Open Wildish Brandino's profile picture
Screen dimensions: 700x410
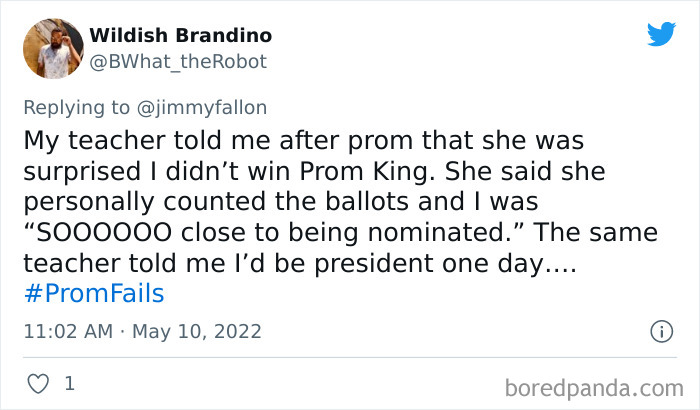pos(60,50)
